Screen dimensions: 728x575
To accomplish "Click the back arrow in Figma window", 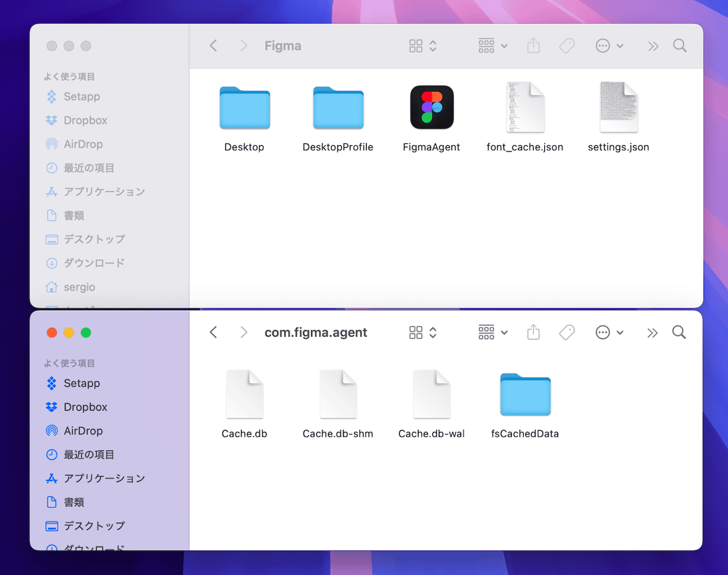I will (x=213, y=46).
